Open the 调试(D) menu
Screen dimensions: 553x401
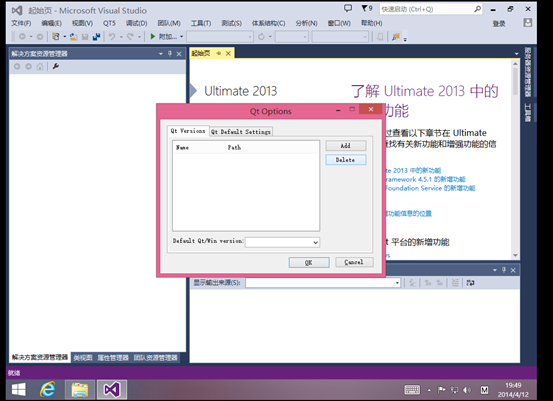136,23
